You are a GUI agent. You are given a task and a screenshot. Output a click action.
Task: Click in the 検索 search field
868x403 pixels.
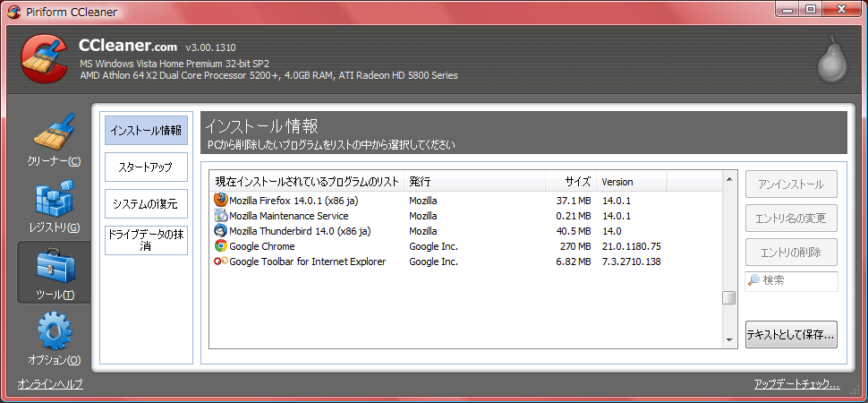792,281
